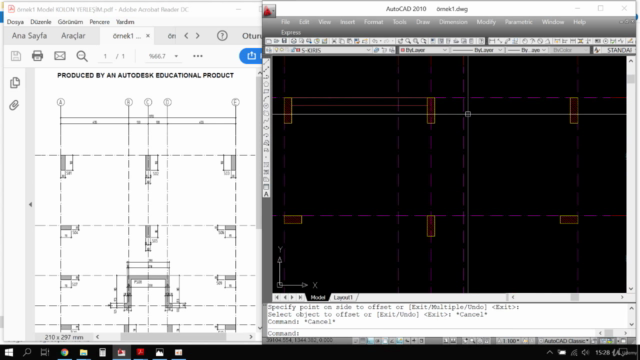Open the three-dots more tools menu
Screen dimensions: 640x360
coord(198,56)
